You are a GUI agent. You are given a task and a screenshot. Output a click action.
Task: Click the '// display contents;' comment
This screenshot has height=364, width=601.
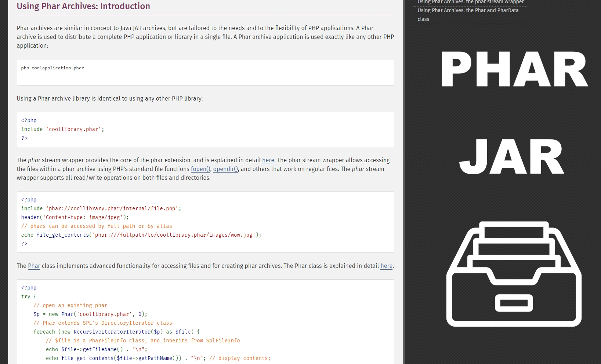tap(240, 358)
